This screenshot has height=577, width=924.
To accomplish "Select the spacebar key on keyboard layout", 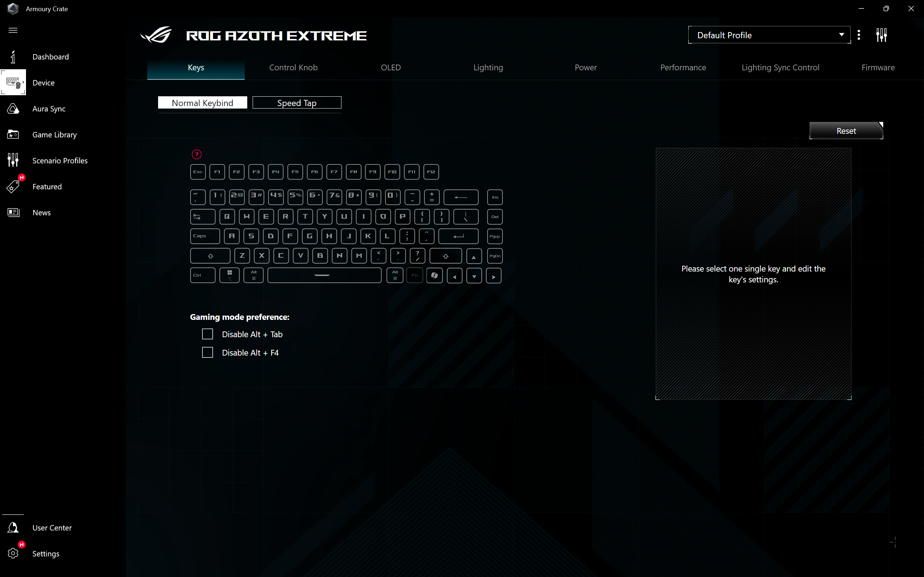I will (324, 275).
